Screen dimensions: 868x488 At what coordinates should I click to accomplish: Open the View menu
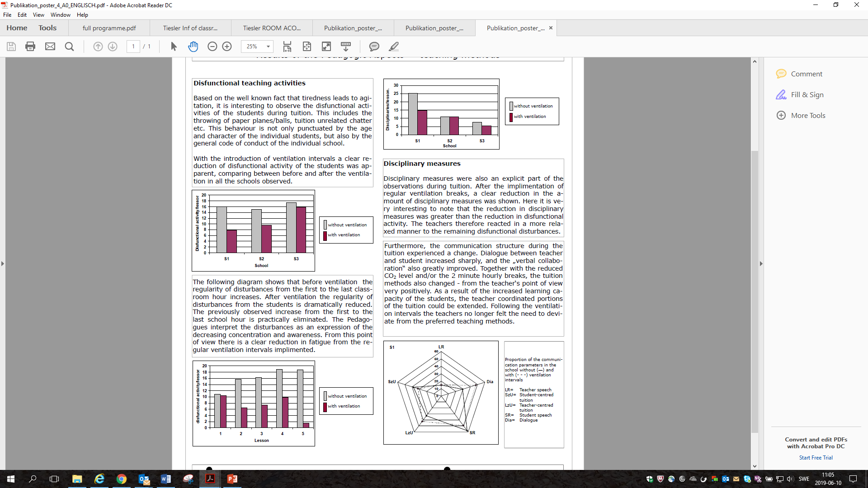38,15
